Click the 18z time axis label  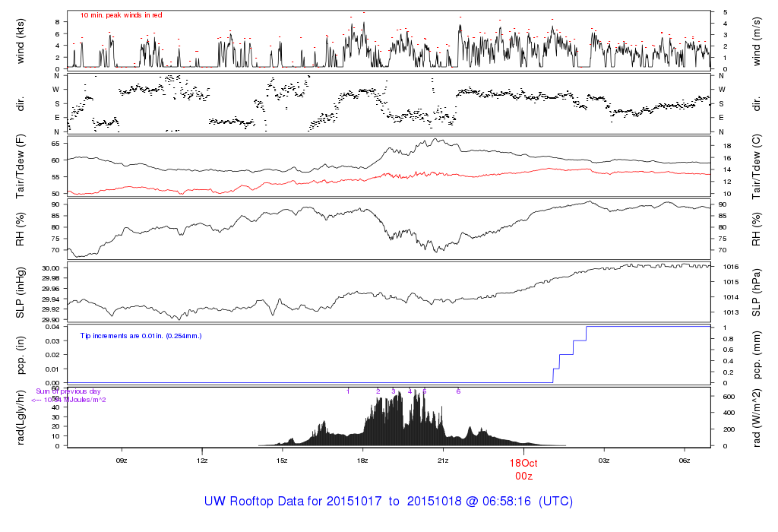(x=363, y=461)
